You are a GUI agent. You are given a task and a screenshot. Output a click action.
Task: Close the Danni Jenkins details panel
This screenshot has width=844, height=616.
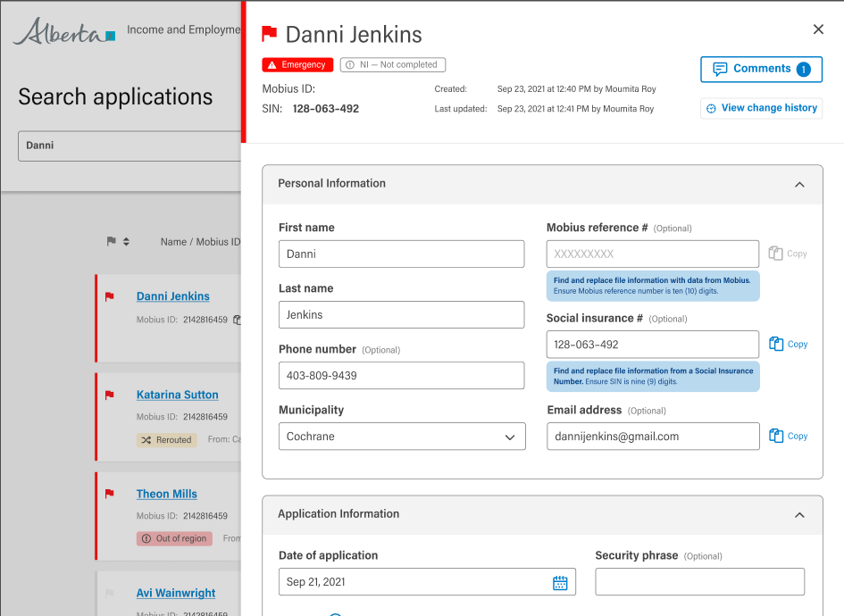tap(818, 29)
